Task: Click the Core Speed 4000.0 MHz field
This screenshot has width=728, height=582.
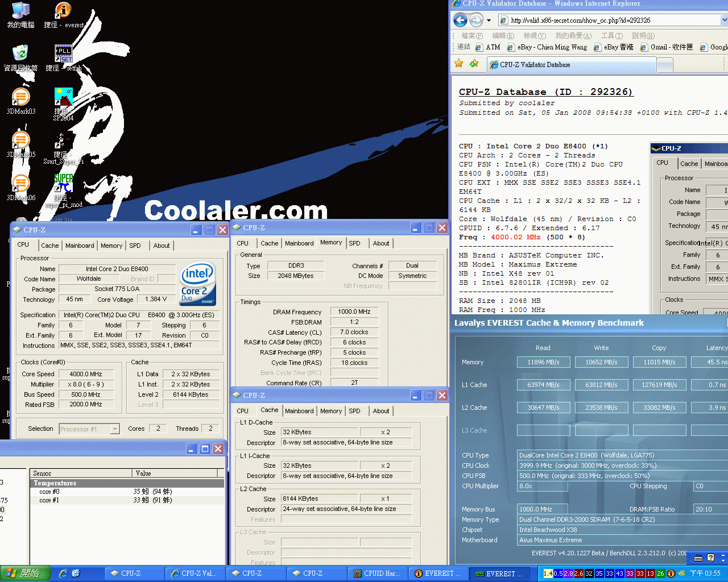Action: click(x=85, y=374)
